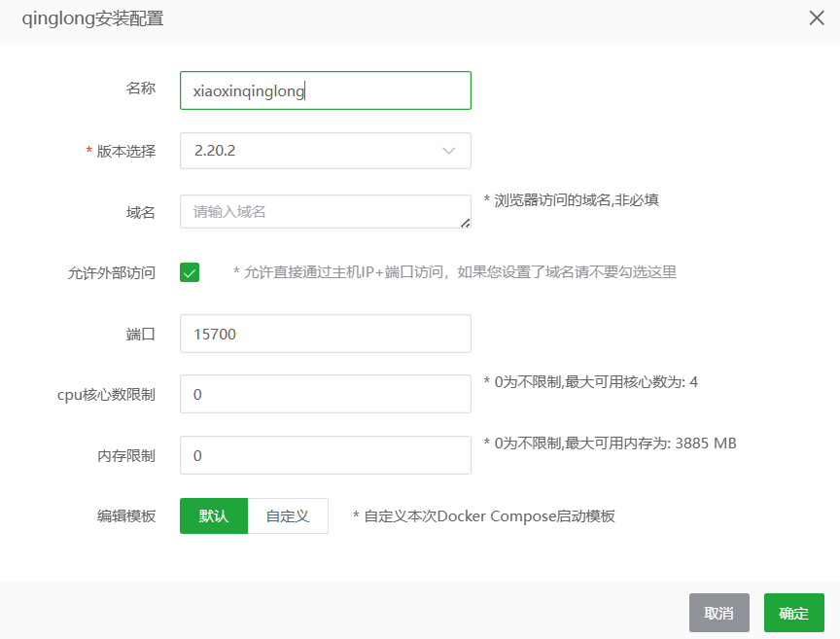Click the cpu核心数限制 input box

click(x=325, y=394)
